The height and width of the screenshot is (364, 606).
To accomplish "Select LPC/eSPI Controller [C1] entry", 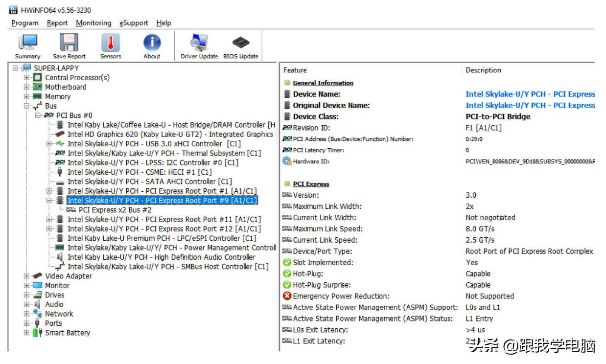I will 162,238.
